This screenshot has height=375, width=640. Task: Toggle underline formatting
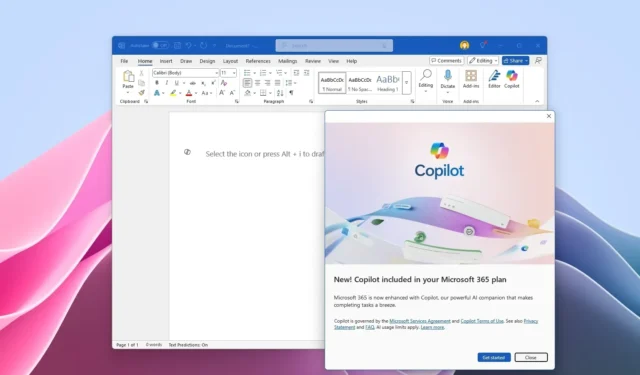177,83
